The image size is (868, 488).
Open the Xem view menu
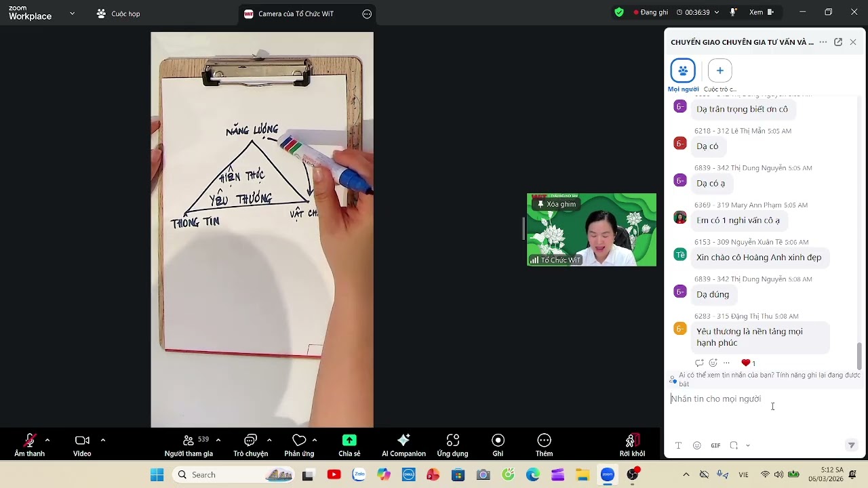tap(761, 12)
